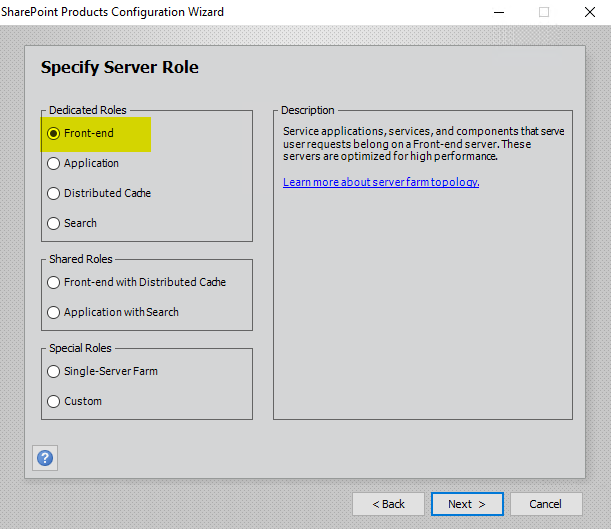Click the maximize window button
Screen dimensions: 611x529
[x=544, y=12]
